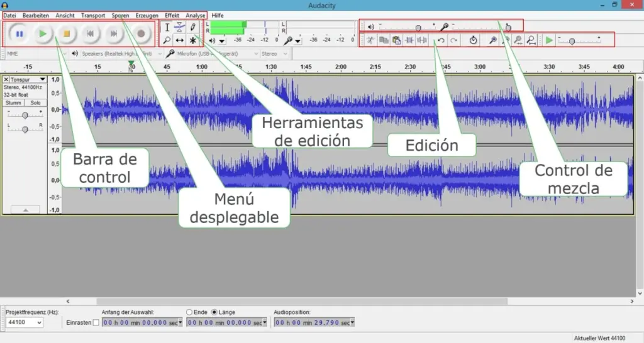Open the Effekt menu

172,16
